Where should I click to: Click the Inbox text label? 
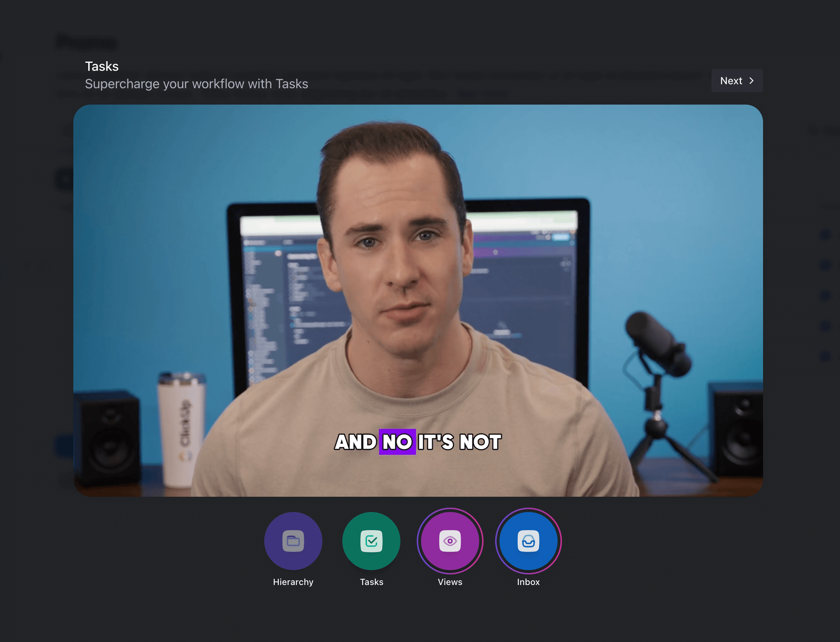click(x=528, y=582)
